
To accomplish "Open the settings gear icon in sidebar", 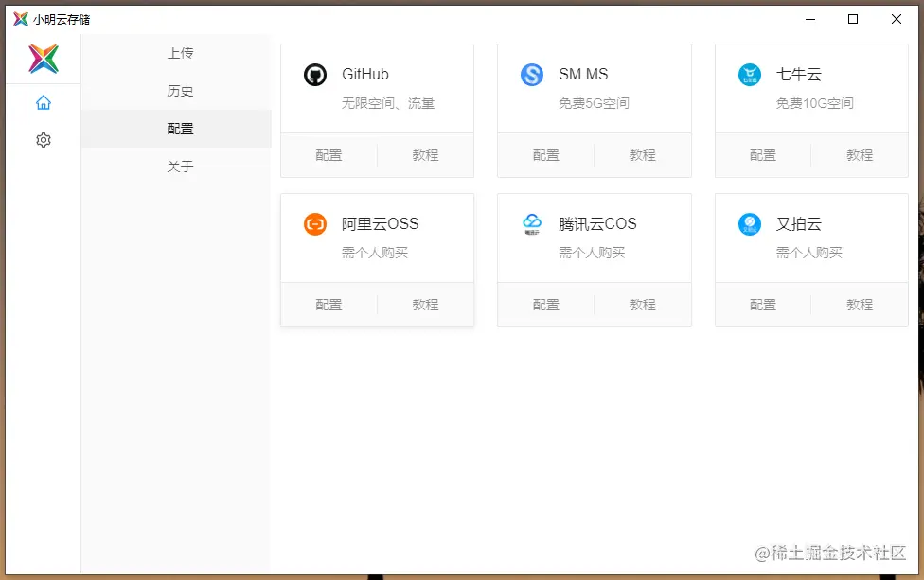I will pyautogui.click(x=43, y=140).
